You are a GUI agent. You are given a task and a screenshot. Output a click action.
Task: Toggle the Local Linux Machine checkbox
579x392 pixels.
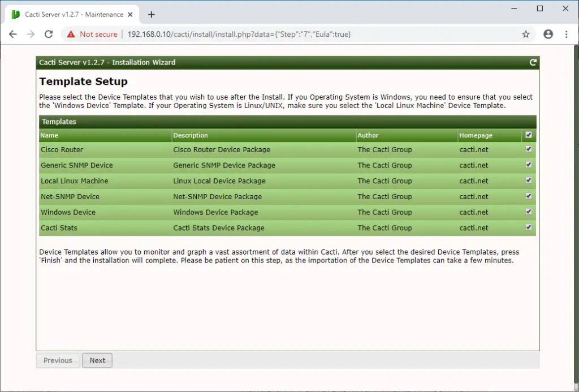(528, 180)
